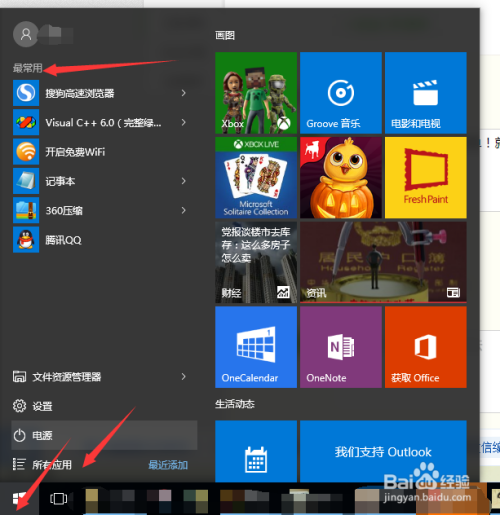Click the file explorer folder icon
The image size is (500, 515).
coord(19,377)
